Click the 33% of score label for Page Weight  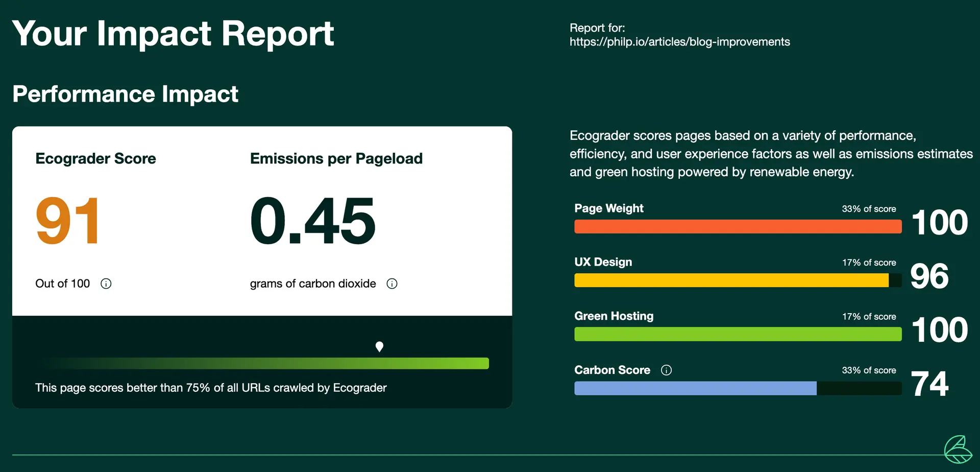869,208
